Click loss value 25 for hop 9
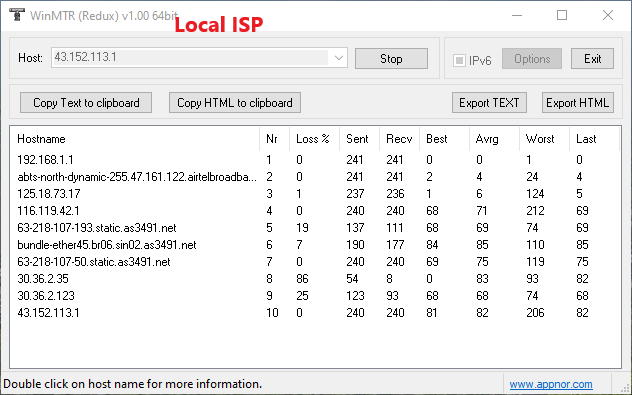 pos(302,296)
